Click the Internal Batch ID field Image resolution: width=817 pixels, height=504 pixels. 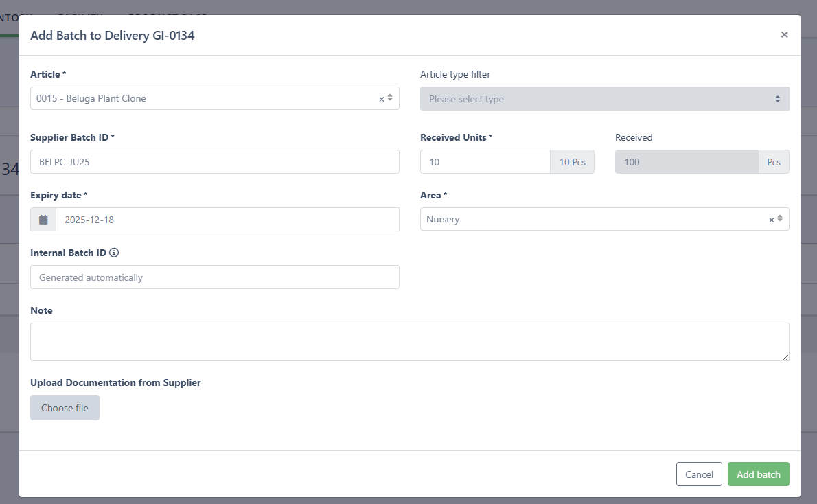[x=214, y=277]
